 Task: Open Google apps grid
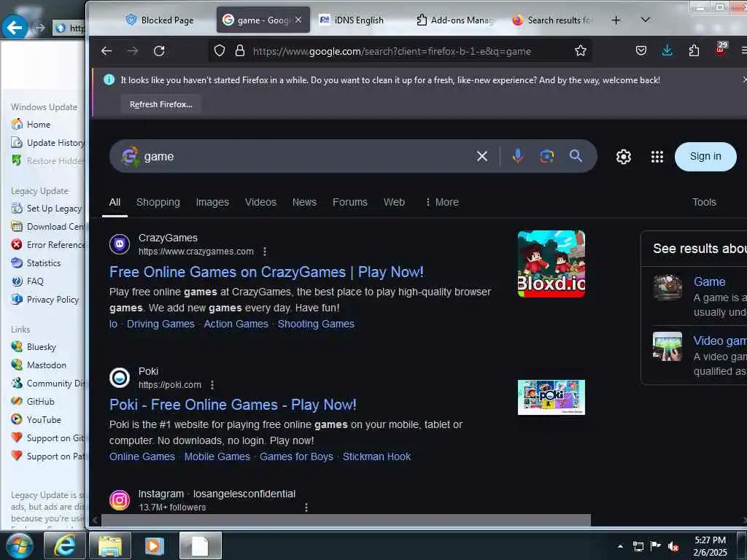657,157
